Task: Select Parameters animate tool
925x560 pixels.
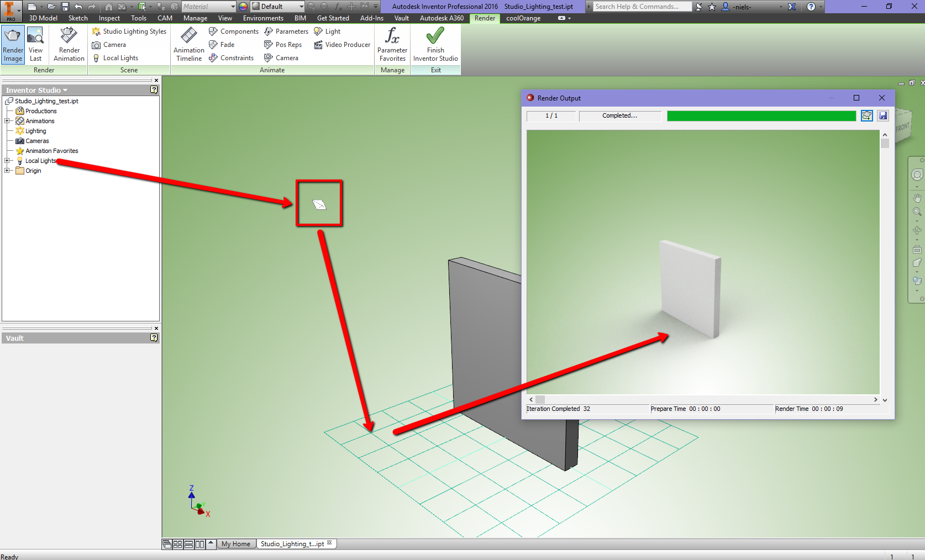Action: [x=286, y=31]
